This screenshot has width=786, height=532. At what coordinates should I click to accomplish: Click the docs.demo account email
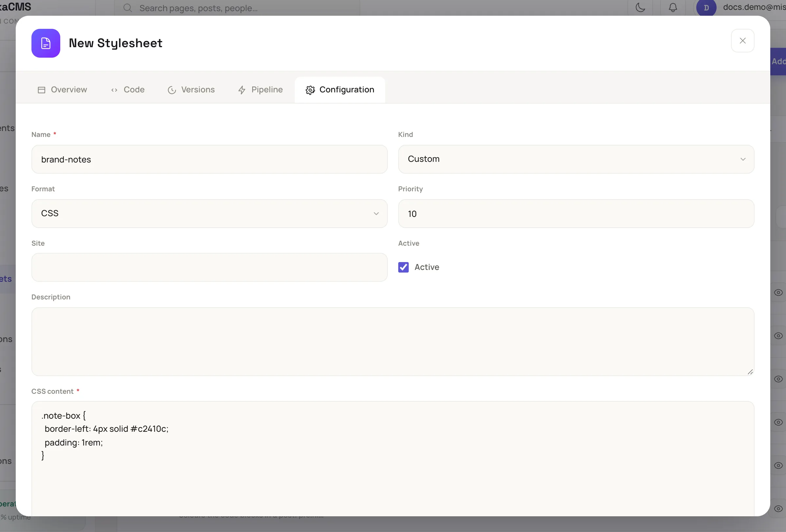pyautogui.click(x=754, y=7)
